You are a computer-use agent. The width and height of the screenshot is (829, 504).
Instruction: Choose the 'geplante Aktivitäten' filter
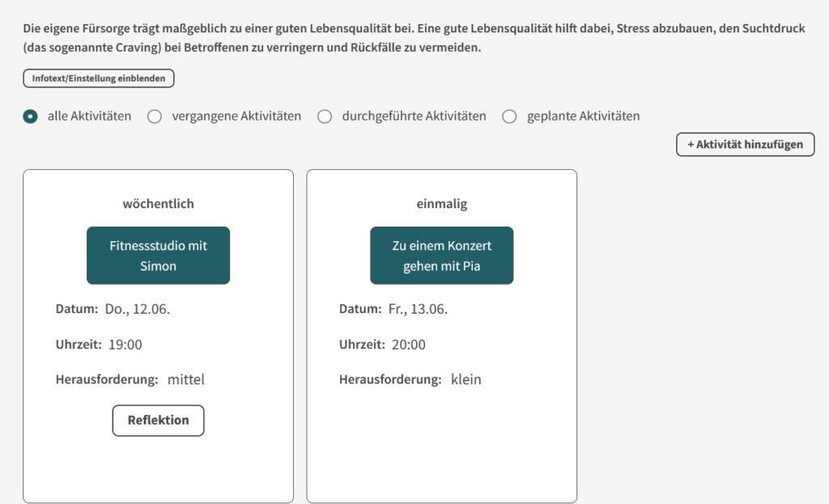tap(509, 116)
